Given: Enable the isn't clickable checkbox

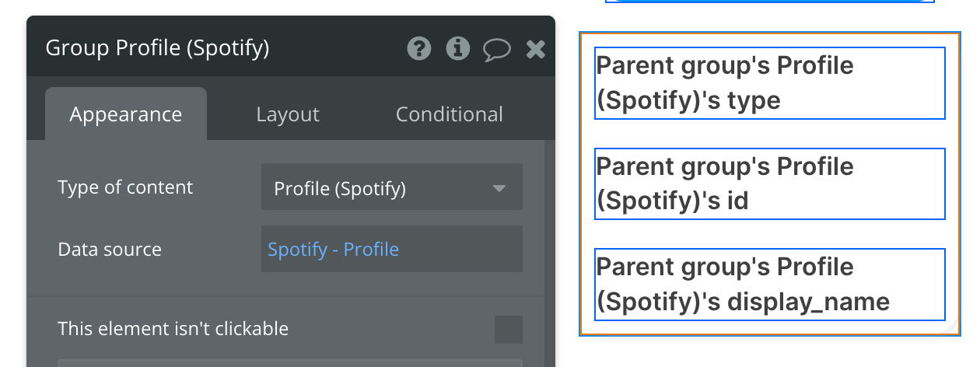Looking at the screenshot, I should coord(509,329).
